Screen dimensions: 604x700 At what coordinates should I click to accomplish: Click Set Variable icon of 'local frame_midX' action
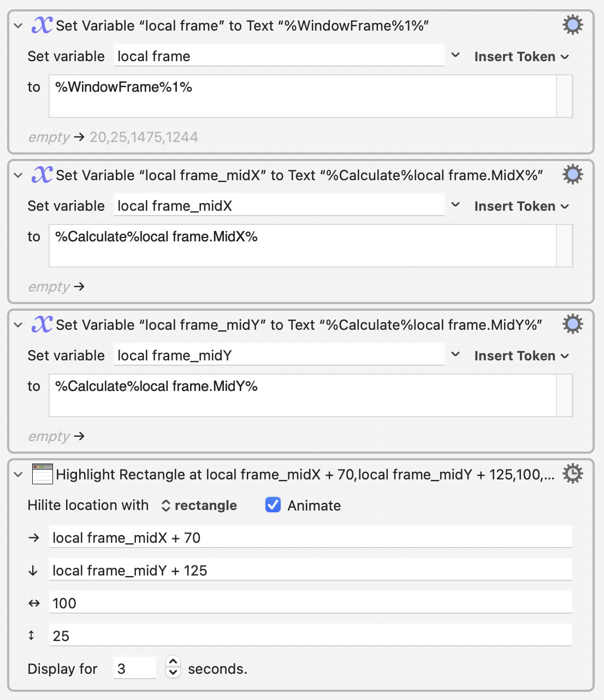coord(42,175)
